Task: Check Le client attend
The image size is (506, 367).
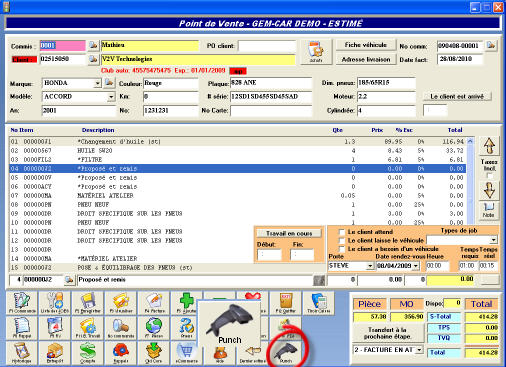Action: 341,232
